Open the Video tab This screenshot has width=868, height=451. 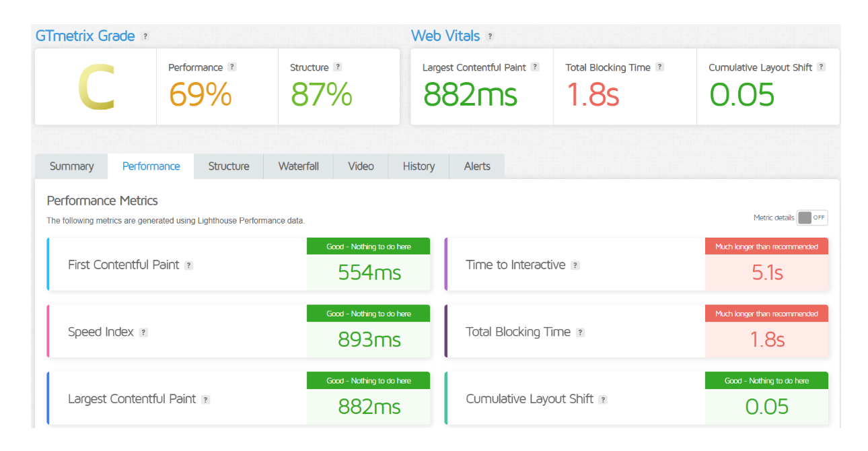[361, 166]
